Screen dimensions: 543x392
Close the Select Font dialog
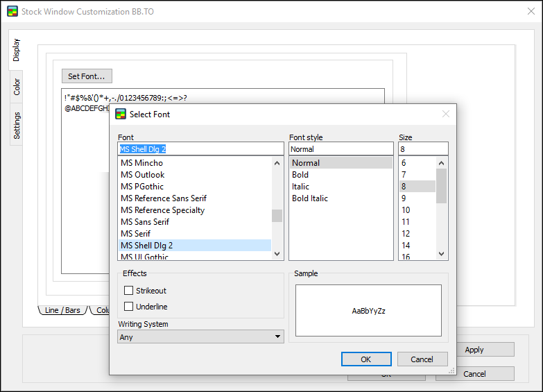[445, 114]
